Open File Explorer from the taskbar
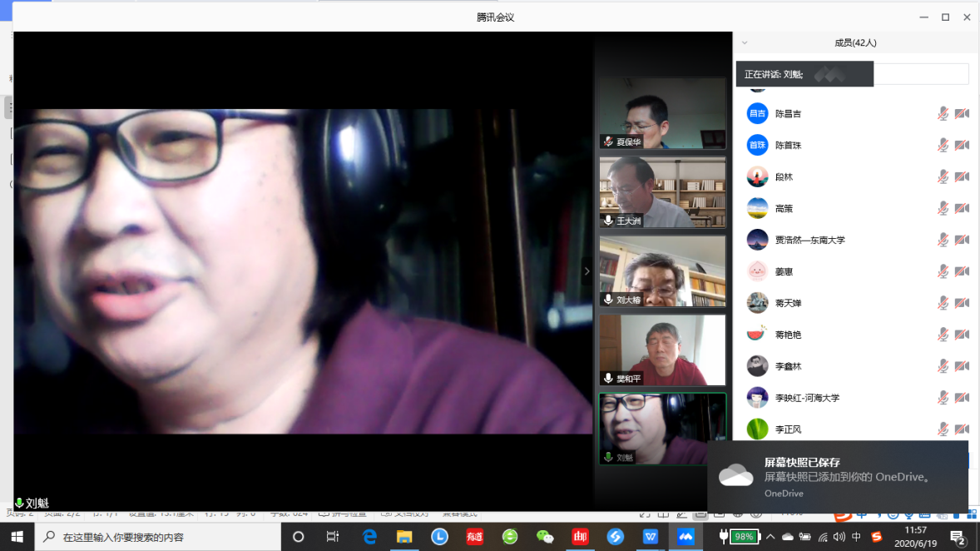Viewport: 980px width, 551px height. pos(404,537)
